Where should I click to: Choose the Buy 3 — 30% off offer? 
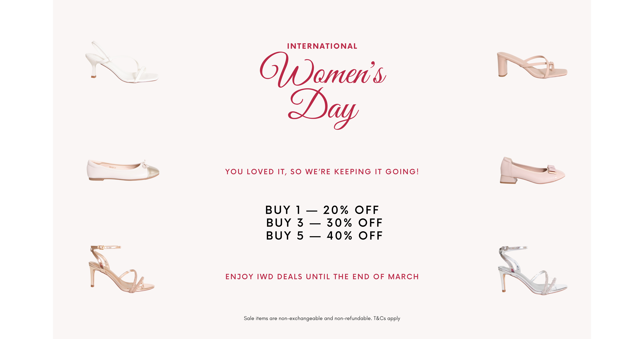coord(324,223)
